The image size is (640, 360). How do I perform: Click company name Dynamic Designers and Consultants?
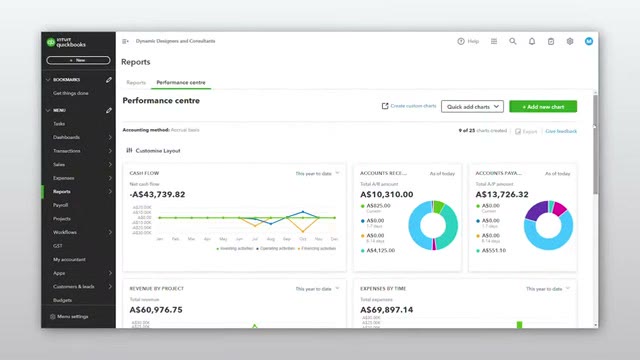(x=175, y=41)
